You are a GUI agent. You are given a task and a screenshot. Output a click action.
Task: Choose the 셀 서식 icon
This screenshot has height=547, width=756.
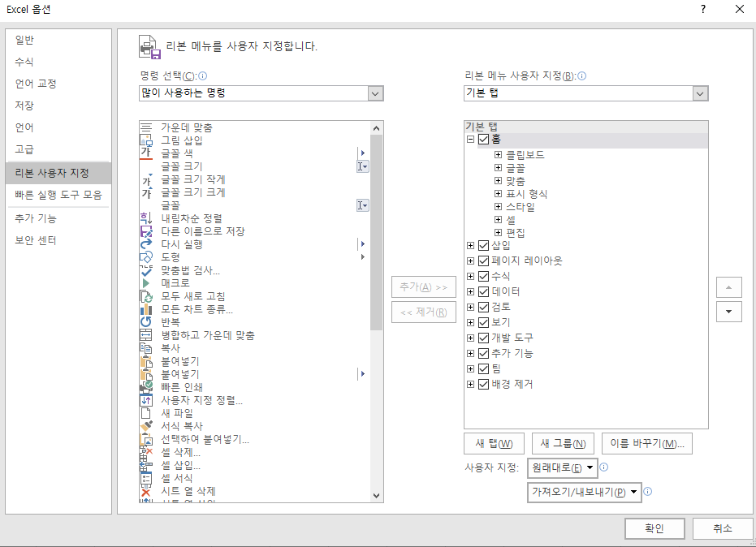pos(146,478)
